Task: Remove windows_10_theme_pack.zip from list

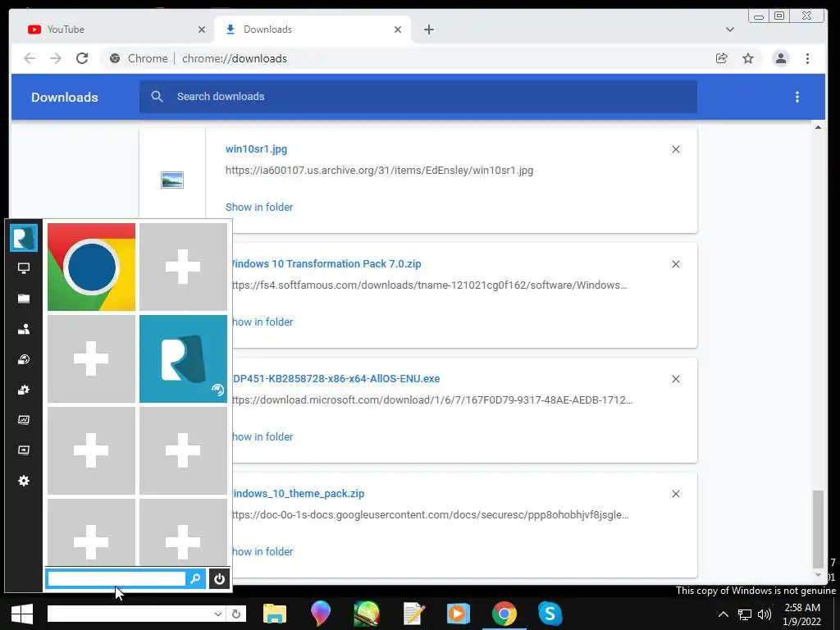Action: (676, 493)
